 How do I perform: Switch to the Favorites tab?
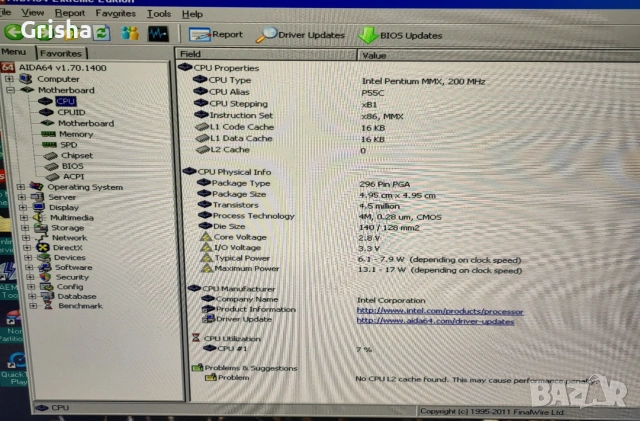click(61, 53)
